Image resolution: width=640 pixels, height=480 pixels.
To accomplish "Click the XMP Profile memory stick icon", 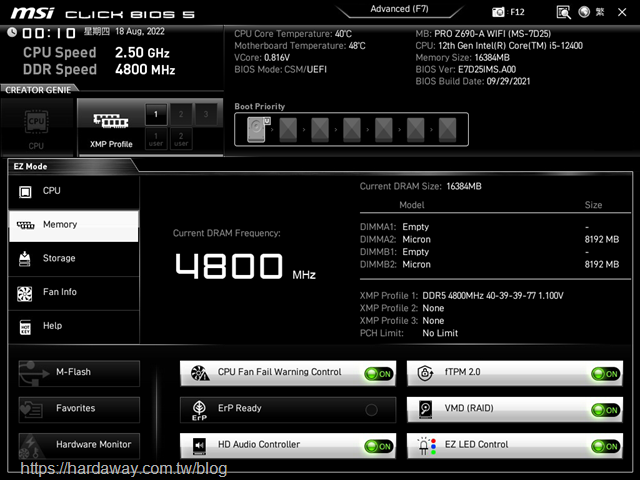I will [x=111, y=121].
